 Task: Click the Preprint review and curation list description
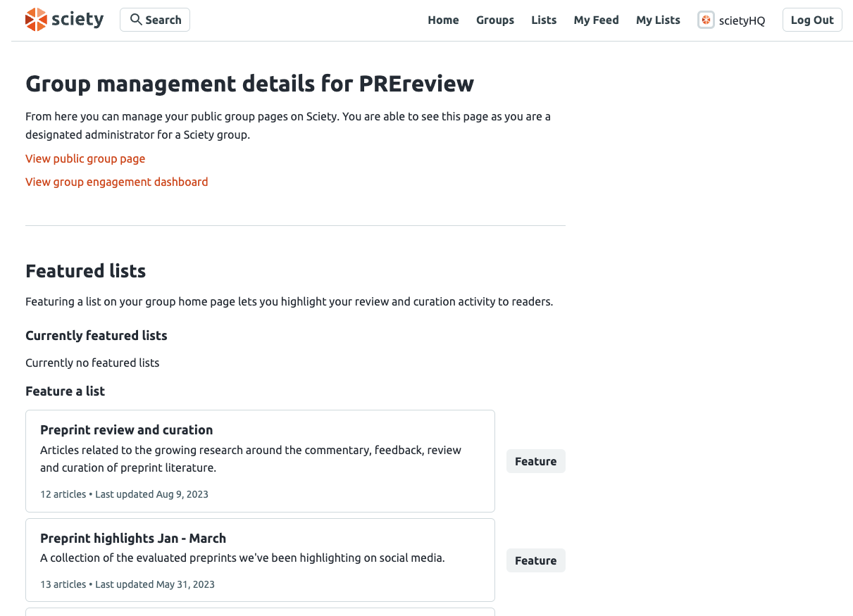(x=251, y=458)
